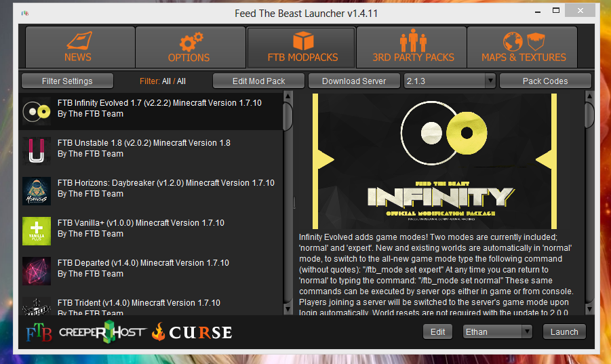
Task: Click the Launch button
Action: point(564,331)
